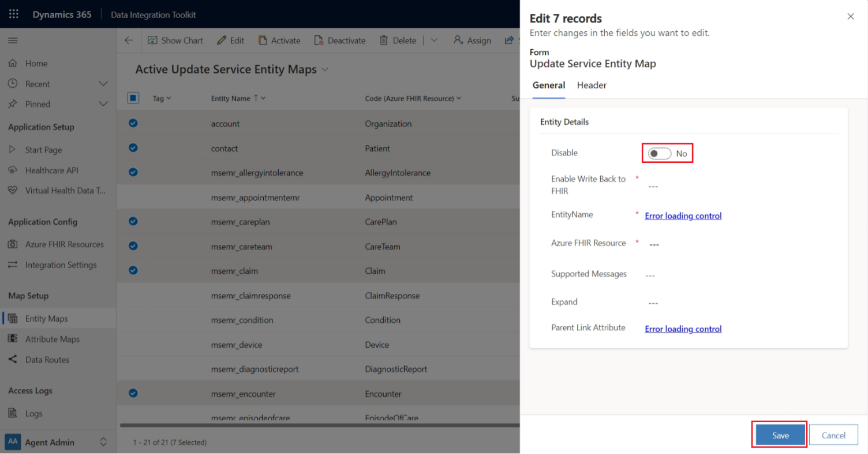Uncheck the msemr_encounter row checkbox

[133, 393]
